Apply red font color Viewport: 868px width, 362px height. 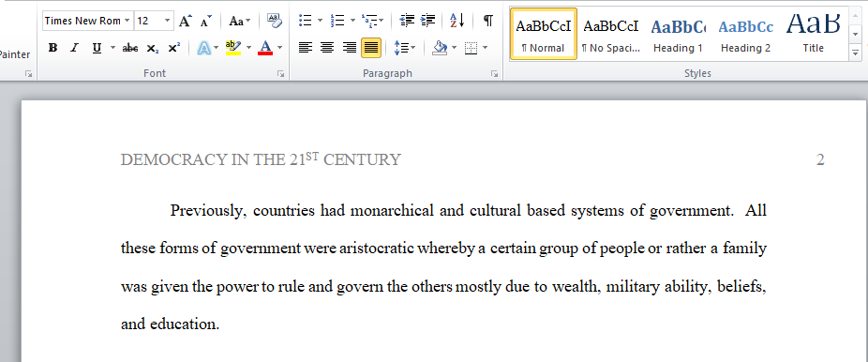tap(265, 48)
